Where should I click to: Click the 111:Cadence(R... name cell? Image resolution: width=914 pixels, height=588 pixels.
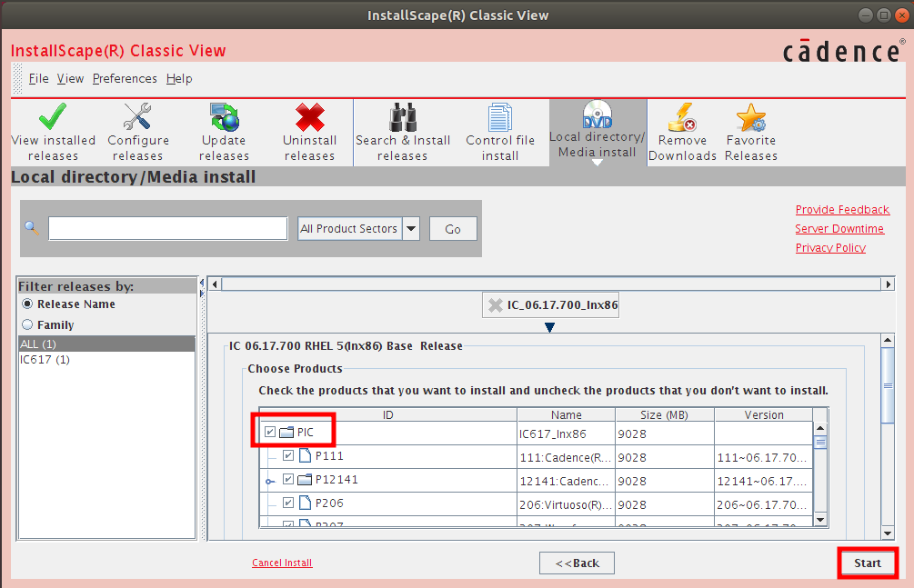pyautogui.click(x=566, y=457)
